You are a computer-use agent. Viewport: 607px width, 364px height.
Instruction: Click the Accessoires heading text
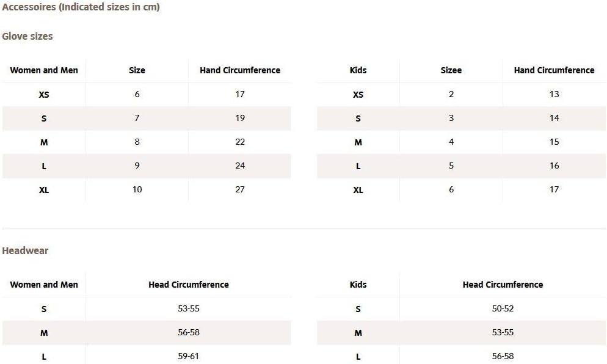coord(81,7)
